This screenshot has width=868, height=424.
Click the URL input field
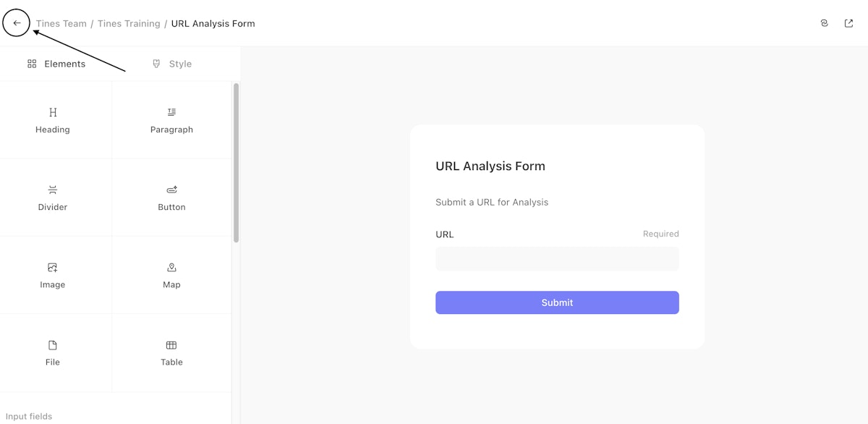(557, 259)
